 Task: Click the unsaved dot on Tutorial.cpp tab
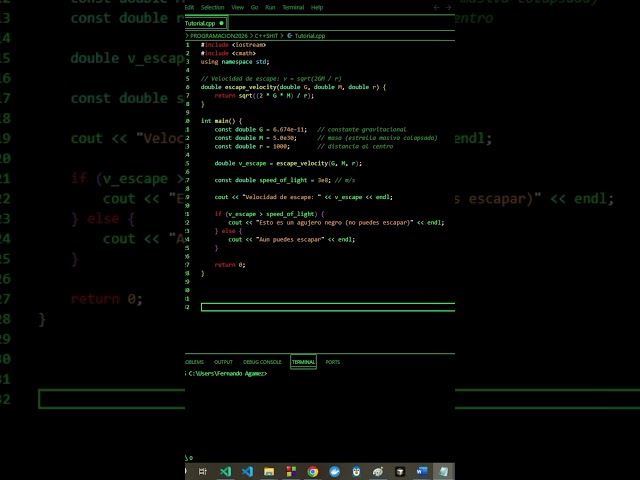[x=222, y=23]
